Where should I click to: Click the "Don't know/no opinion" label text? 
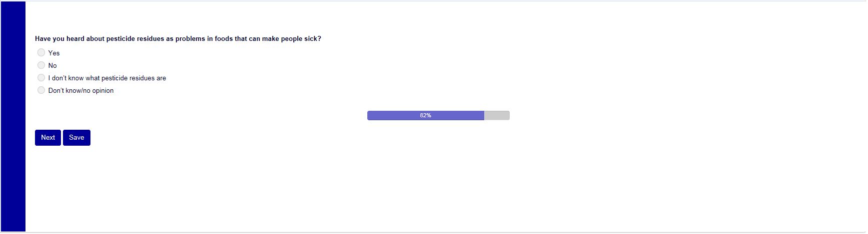pyautogui.click(x=81, y=90)
